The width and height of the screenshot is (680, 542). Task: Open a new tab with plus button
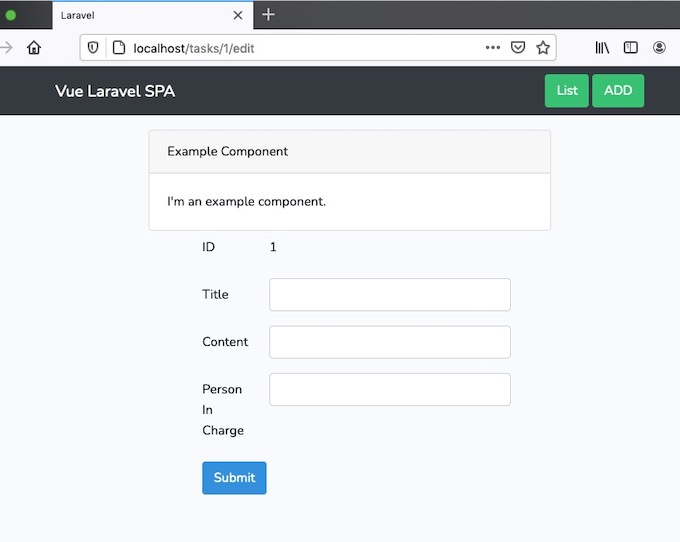268,14
